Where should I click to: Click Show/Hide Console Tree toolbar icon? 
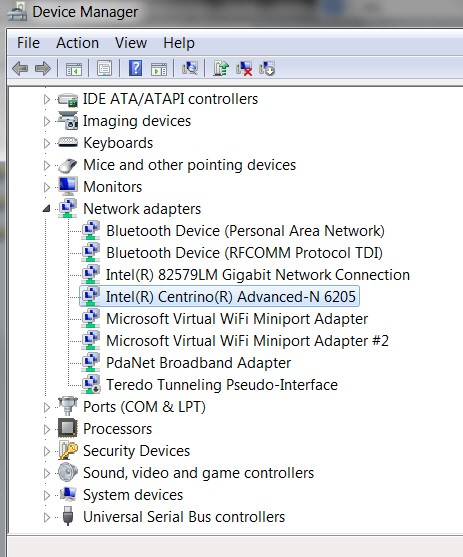[74, 68]
